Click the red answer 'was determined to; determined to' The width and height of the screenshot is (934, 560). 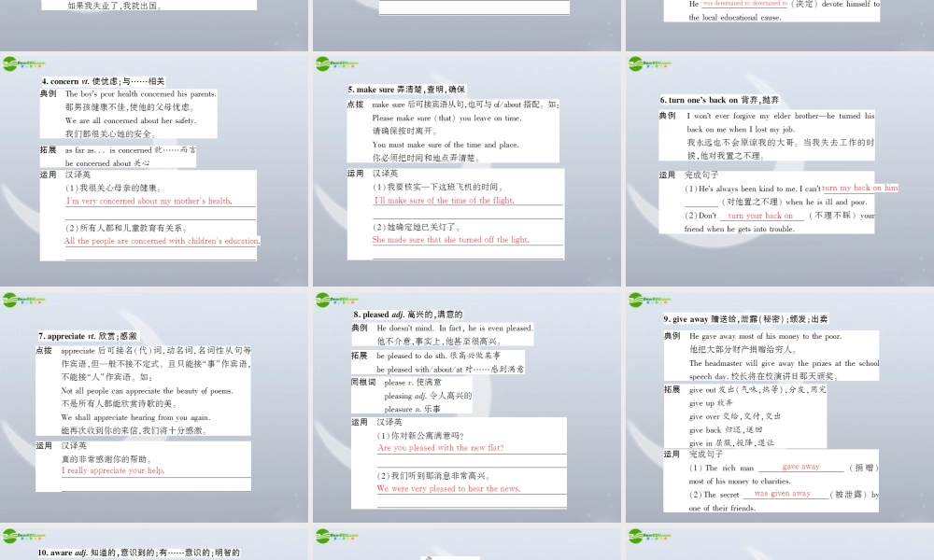point(744,4)
